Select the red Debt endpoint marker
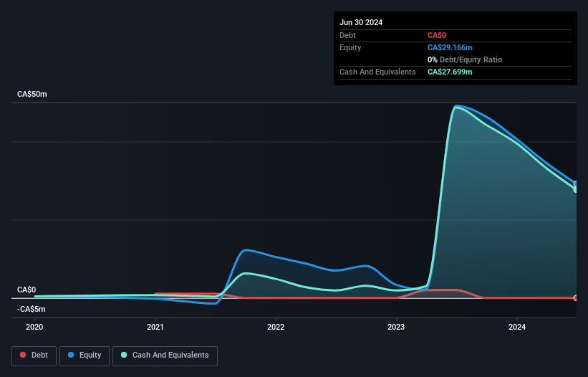This screenshot has height=377, width=588. point(576,298)
